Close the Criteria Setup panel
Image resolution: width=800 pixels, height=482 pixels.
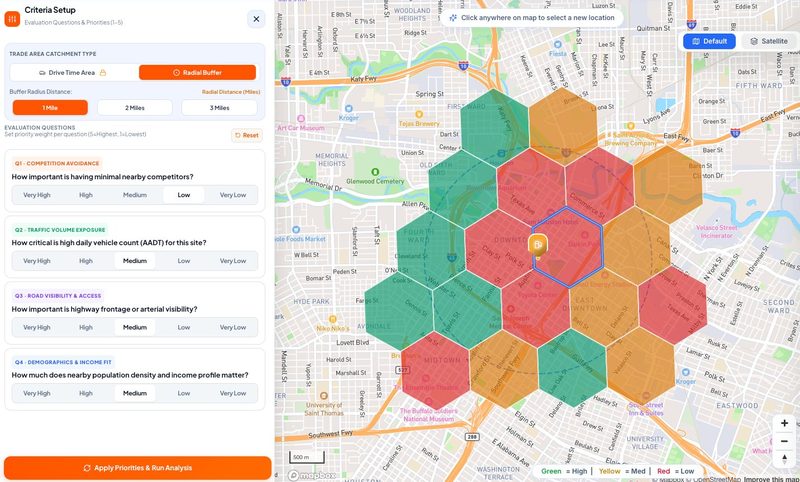point(256,19)
